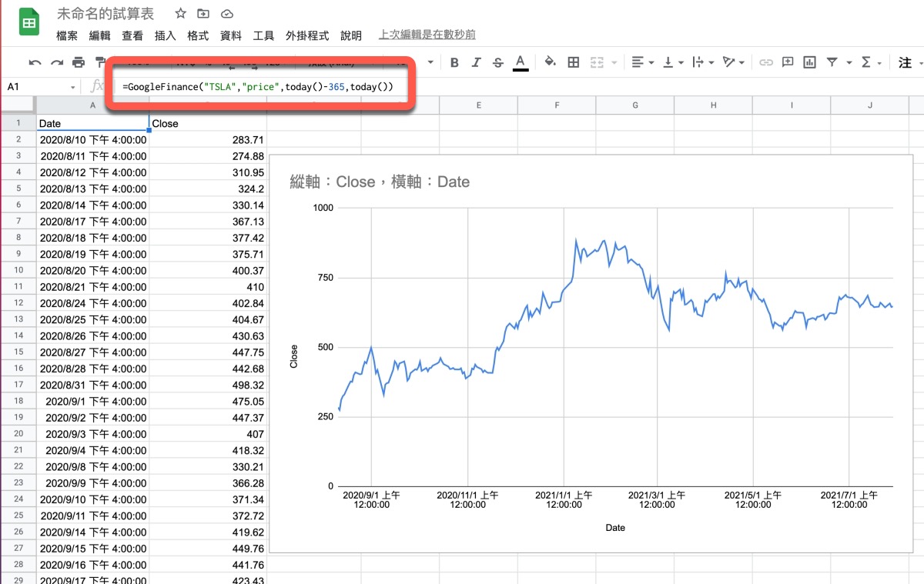Expand the horizontal align dropdown
924x584 pixels.
[x=642, y=62]
